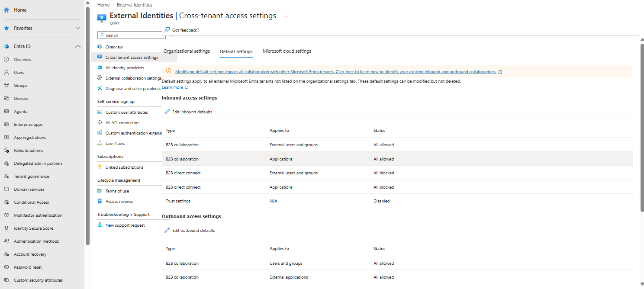Click the Diagnose and solve problems wrench icon
The height and width of the screenshot is (289, 644).
point(100,88)
